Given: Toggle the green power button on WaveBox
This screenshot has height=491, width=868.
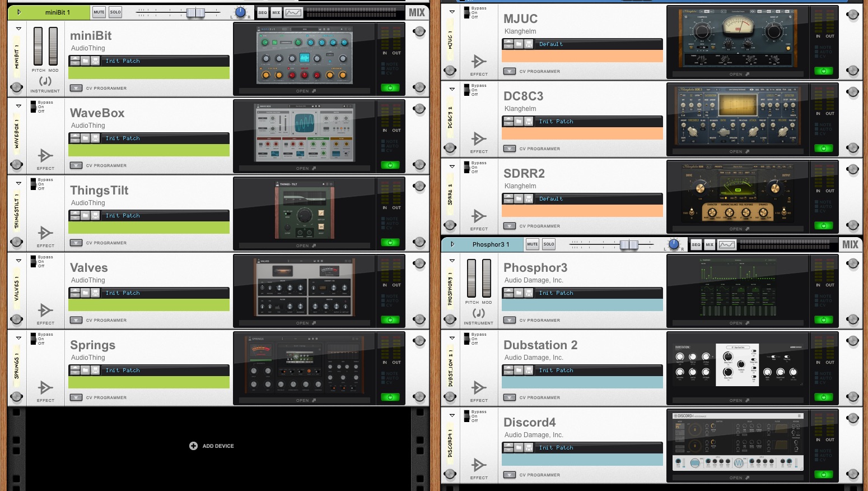Looking at the screenshot, I should click(x=390, y=165).
